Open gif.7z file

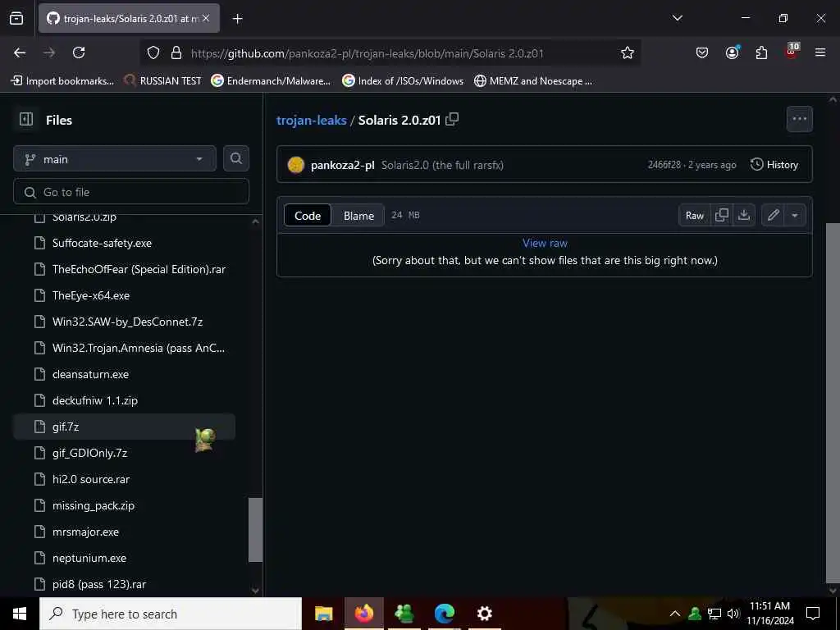pyautogui.click(x=125, y=427)
